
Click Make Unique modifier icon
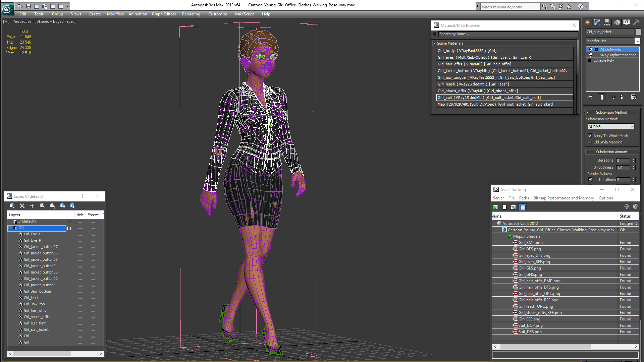(x=613, y=97)
